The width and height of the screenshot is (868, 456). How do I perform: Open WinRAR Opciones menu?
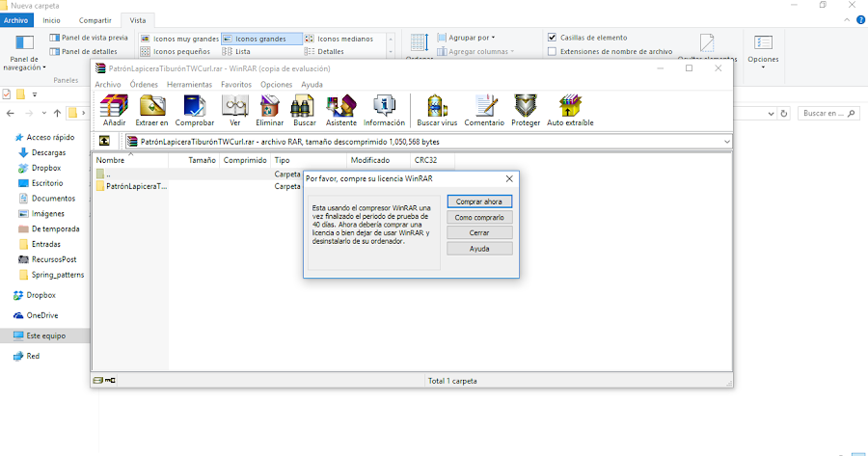(x=276, y=85)
